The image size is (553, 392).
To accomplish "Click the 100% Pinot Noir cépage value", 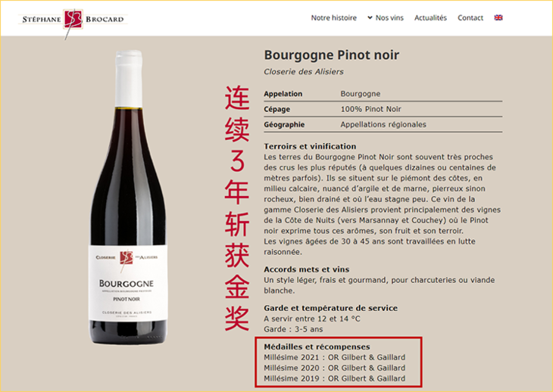I will pos(370,109).
